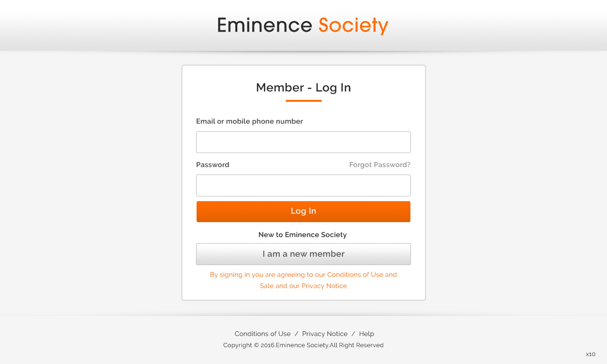607x364 pixels.
Task: Click the Email or mobile phone number label
Action: pos(249,121)
